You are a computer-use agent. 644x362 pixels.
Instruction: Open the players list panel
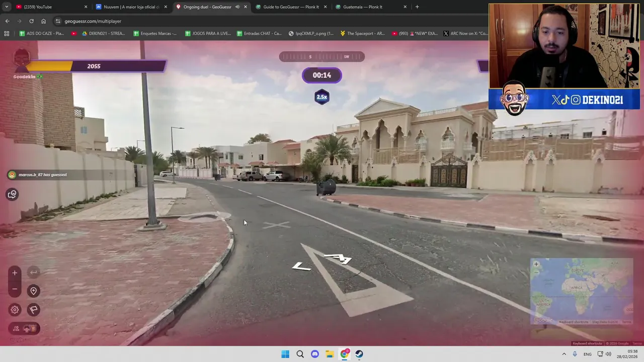24,328
